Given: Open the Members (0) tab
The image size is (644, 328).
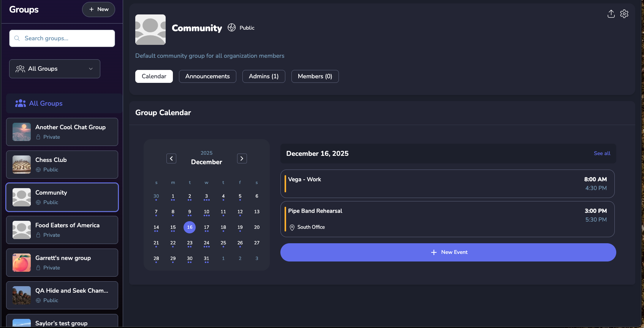Looking at the screenshot, I should pos(315,76).
